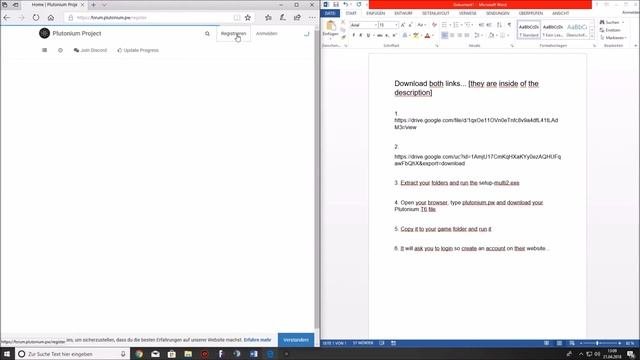The image size is (640, 360).
Task: Switch to the EINFÜGEN ribbon tab
Action: (376, 13)
